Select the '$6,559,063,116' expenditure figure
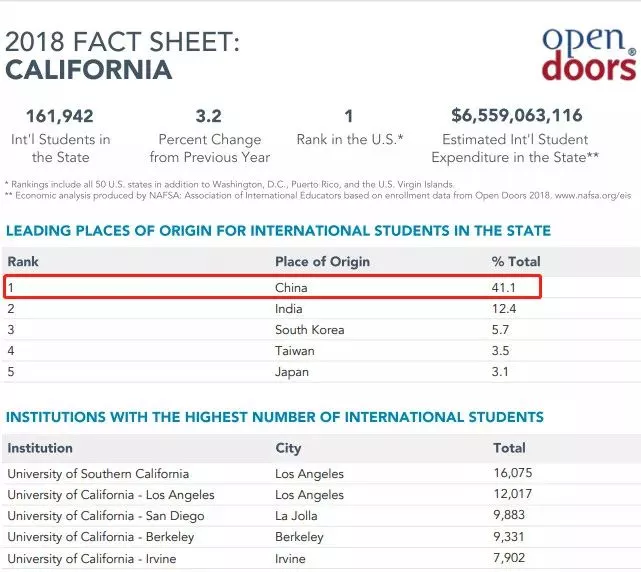This screenshot has width=641, height=572. (x=517, y=115)
